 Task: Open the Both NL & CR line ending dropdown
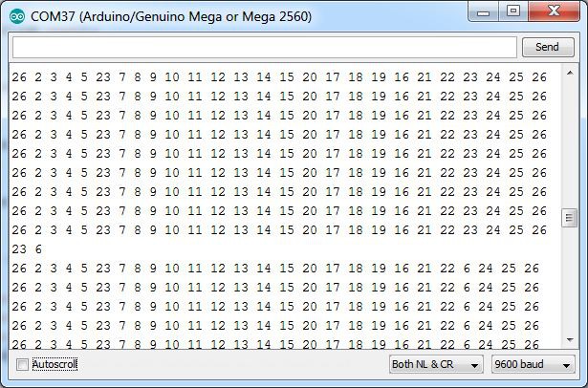tap(436, 364)
